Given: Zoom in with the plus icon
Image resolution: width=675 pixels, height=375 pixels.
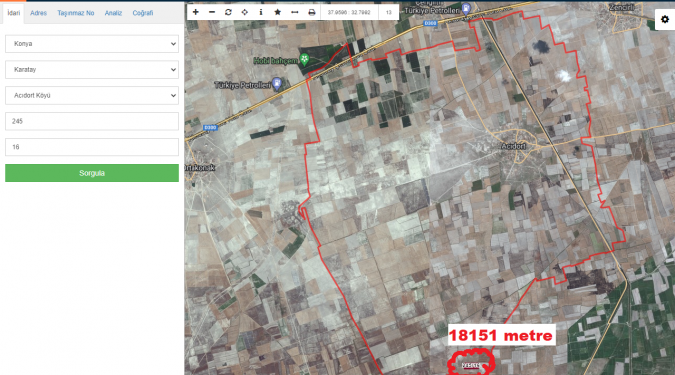Looking at the screenshot, I should pyautogui.click(x=195, y=12).
